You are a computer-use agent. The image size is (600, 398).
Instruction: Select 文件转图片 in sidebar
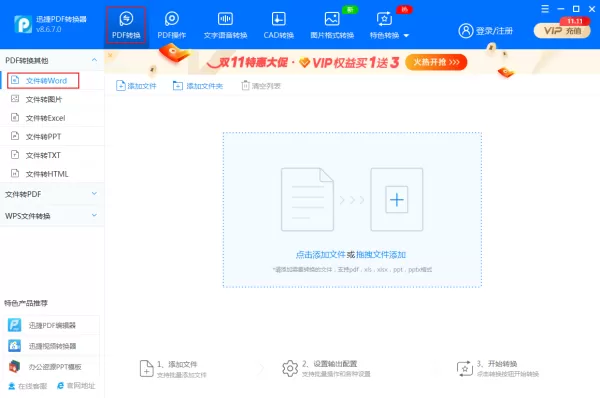(52, 99)
